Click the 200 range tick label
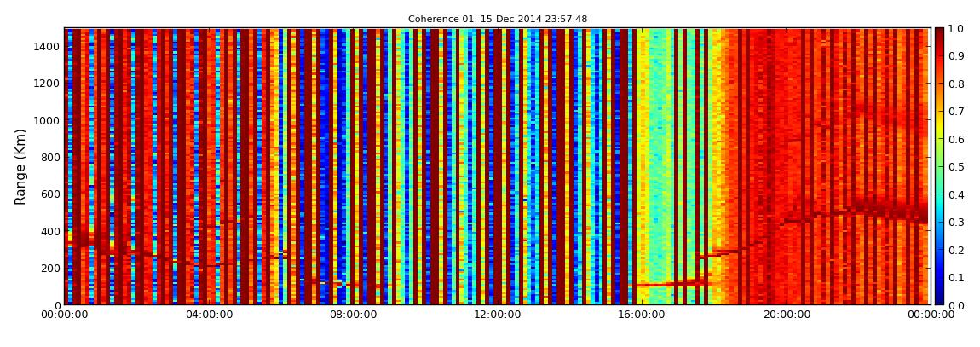980x347 pixels. 51,268
